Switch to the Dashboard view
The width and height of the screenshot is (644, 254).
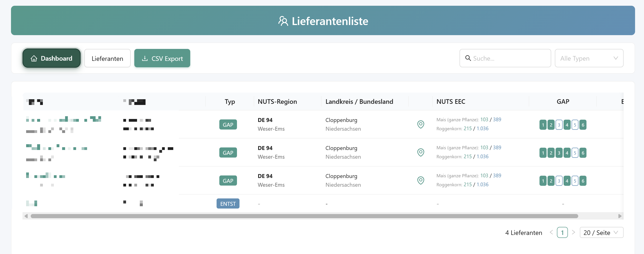(x=51, y=58)
